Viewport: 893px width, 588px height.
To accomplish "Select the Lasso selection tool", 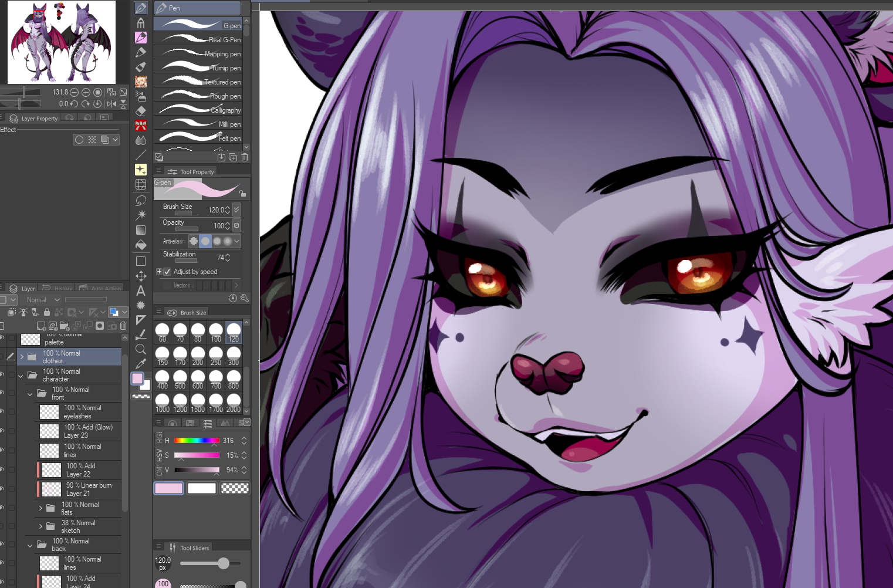I will 141,200.
